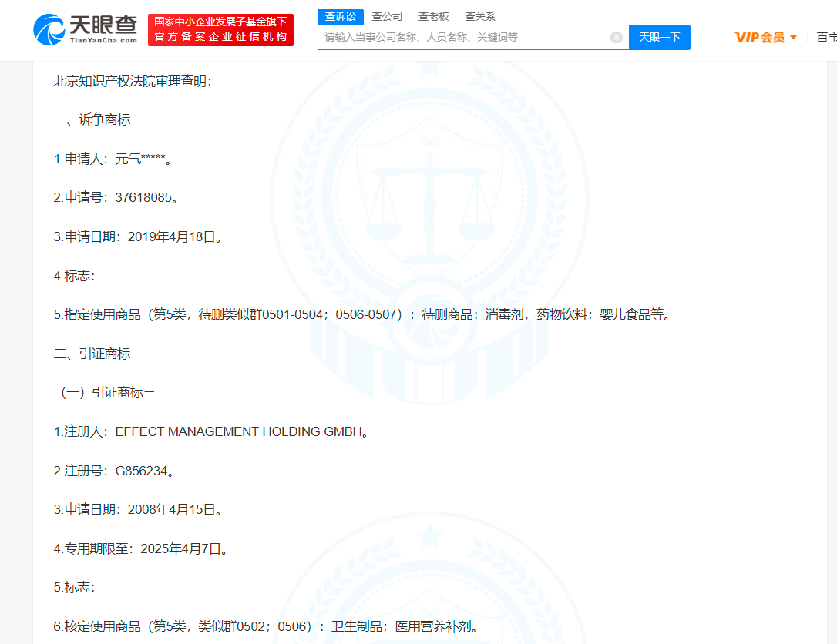The height and width of the screenshot is (644, 837).
Task: Click the line 4.标志:
Action: pos(74,276)
